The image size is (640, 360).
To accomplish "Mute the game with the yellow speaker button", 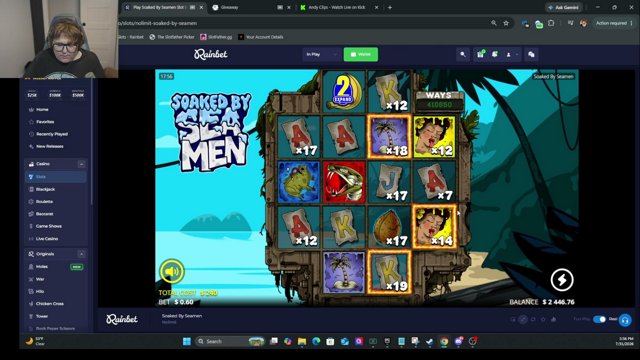I will [172, 271].
